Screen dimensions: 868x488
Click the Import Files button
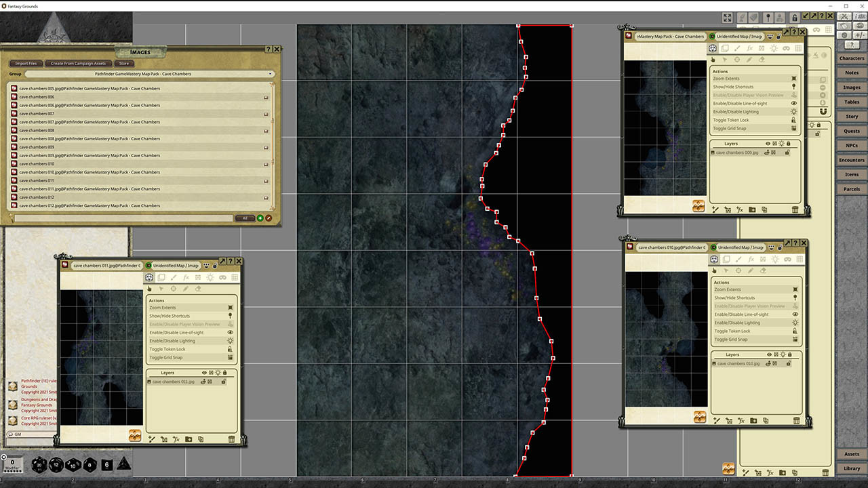[26, 63]
